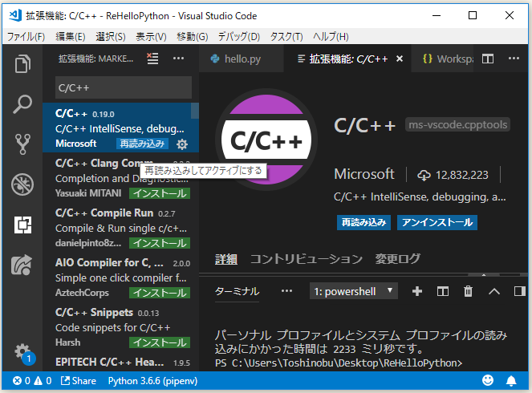Click 再読み込み in the C/C++ list item

(142, 144)
